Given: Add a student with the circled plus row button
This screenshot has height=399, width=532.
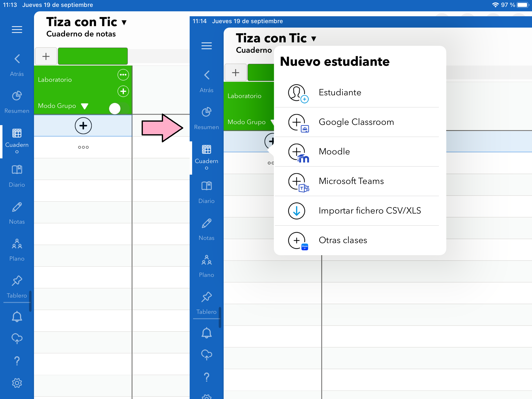Looking at the screenshot, I should tap(83, 126).
